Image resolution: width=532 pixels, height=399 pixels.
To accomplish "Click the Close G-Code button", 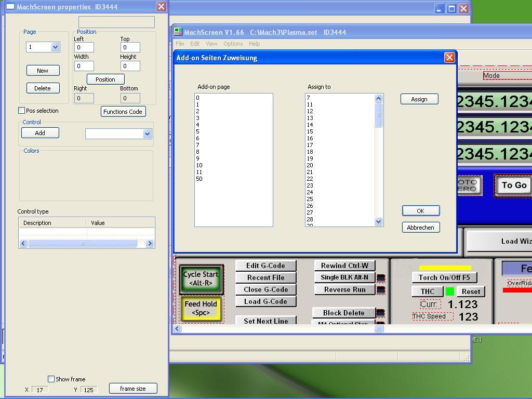I will 265,289.
